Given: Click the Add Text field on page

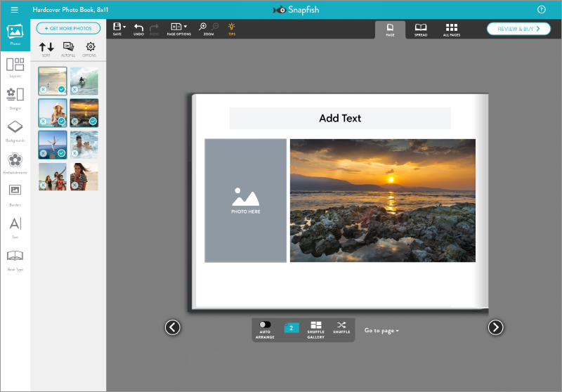Looking at the screenshot, I should point(339,118).
